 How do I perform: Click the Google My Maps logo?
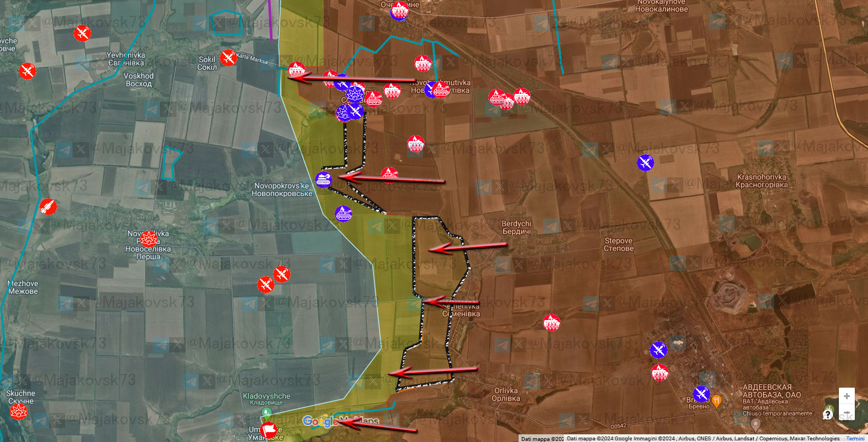341,421
